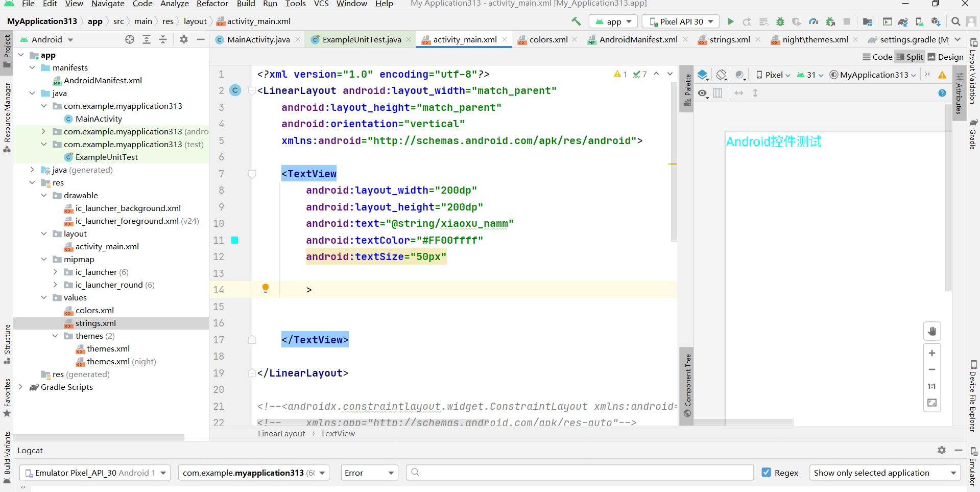Click Collapse All icon in project panel
The height and width of the screenshot is (492, 980).
click(163, 39)
